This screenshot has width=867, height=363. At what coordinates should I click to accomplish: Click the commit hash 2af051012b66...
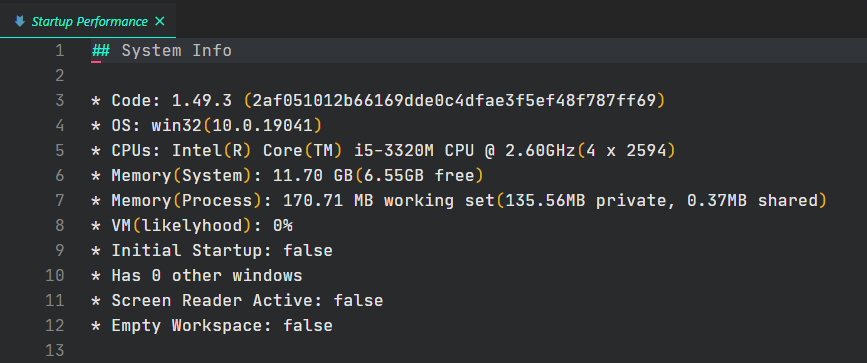pos(453,101)
